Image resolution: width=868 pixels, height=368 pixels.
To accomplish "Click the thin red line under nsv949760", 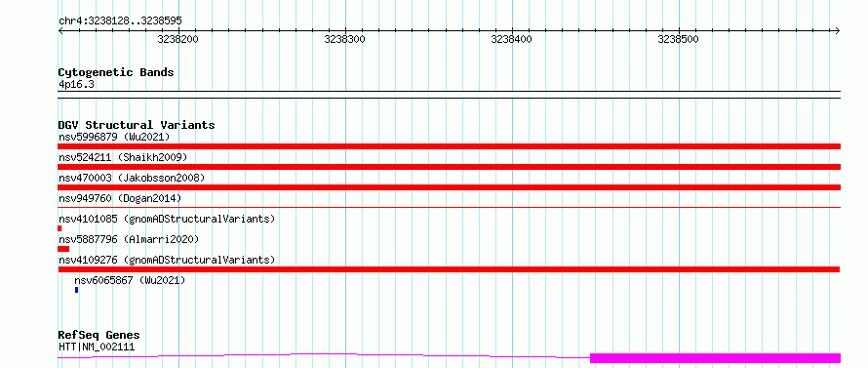I will [x=449, y=207].
